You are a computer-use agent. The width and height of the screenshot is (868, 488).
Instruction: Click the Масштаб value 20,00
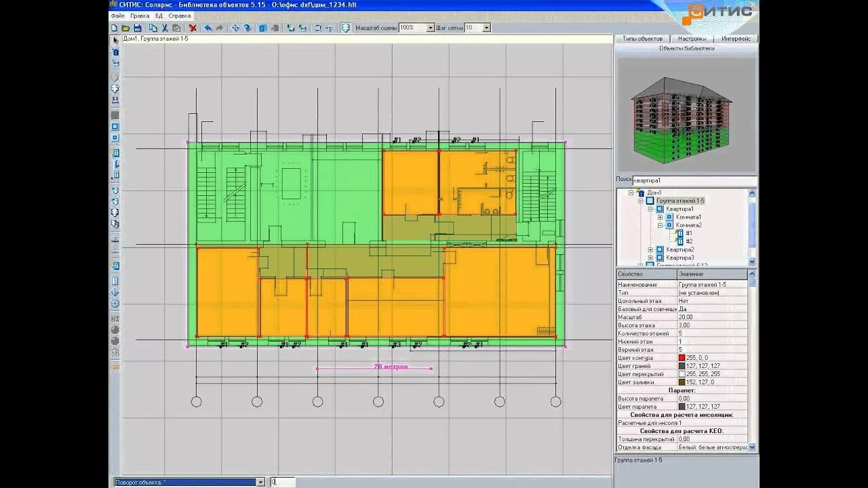click(x=712, y=317)
